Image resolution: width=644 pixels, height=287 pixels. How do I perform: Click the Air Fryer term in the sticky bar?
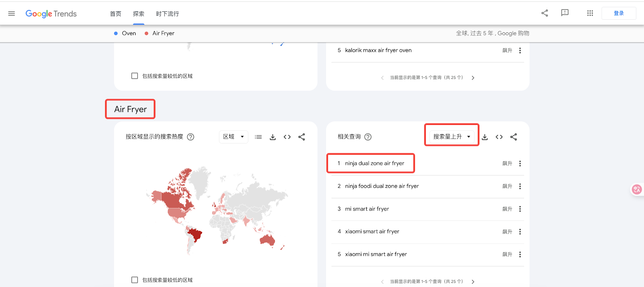pos(163,33)
